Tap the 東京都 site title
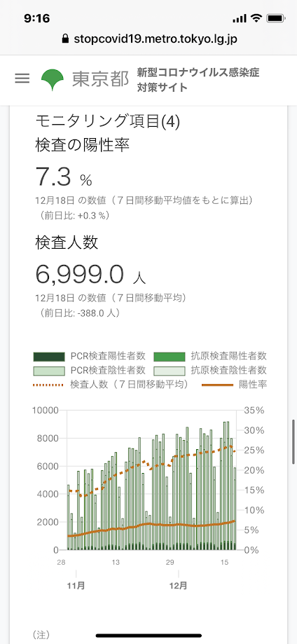The height and width of the screenshot is (644, 297). [101, 80]
